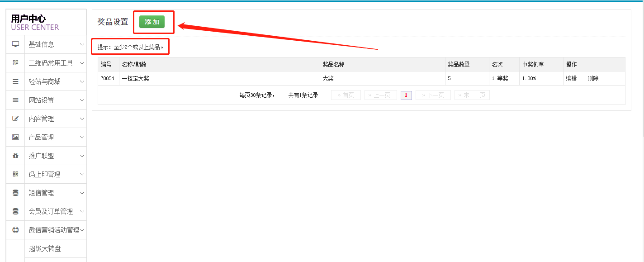Expand the 码上印管理 chevron arrow

pos(82,174)
